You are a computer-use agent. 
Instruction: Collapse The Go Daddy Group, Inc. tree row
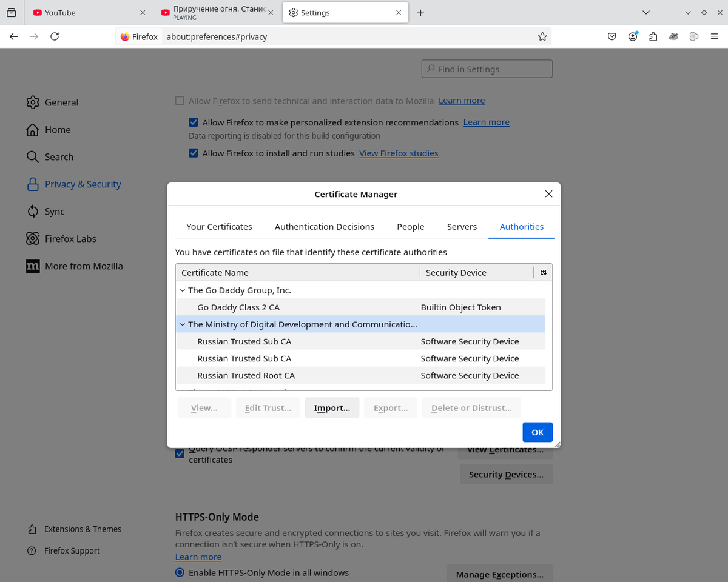[x=183, y=290]
